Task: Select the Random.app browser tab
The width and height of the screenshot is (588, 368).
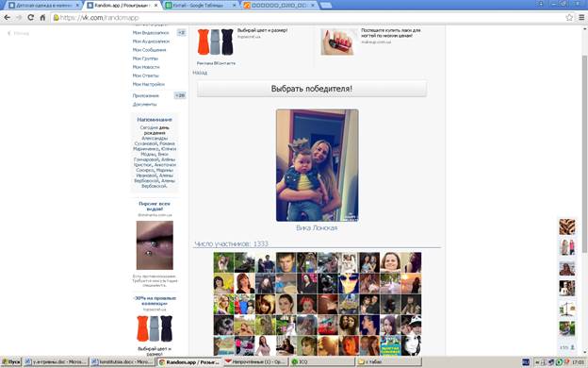Action: [x=122, y=6]
